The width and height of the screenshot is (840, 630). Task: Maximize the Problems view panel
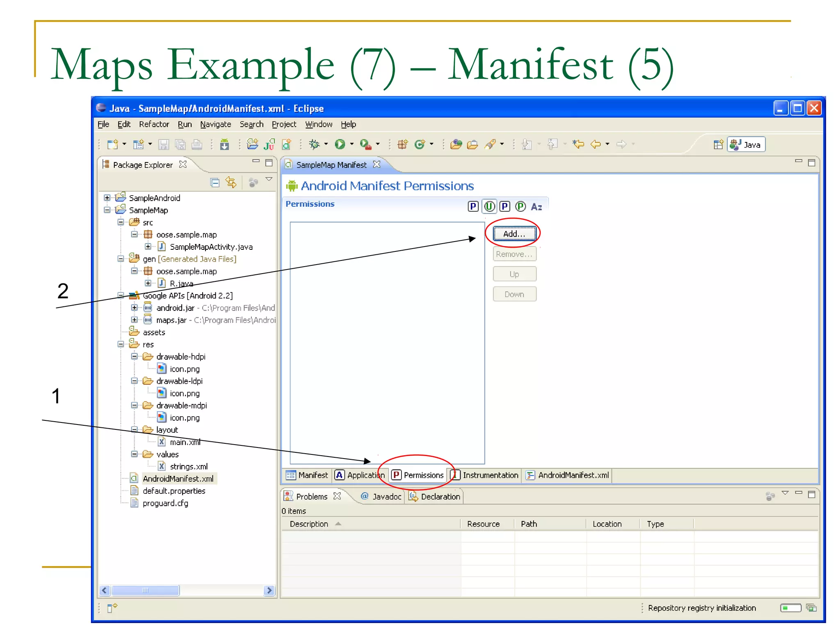coord(811,495)
